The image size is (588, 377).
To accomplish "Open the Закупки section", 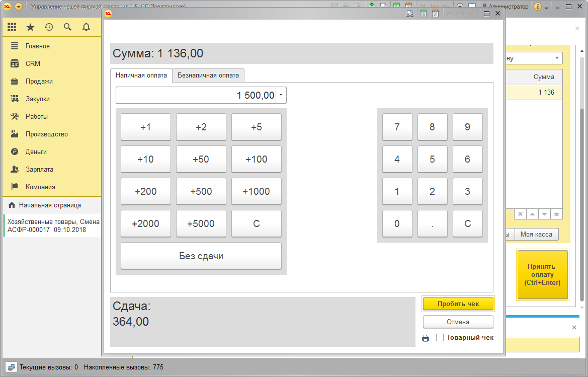I will 38,99.
